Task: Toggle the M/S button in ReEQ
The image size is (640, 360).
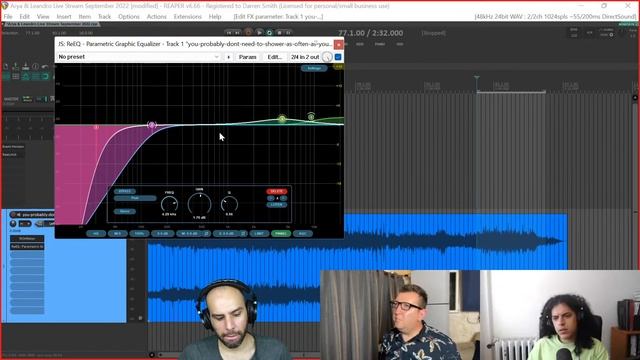Action: coord(117,233)
